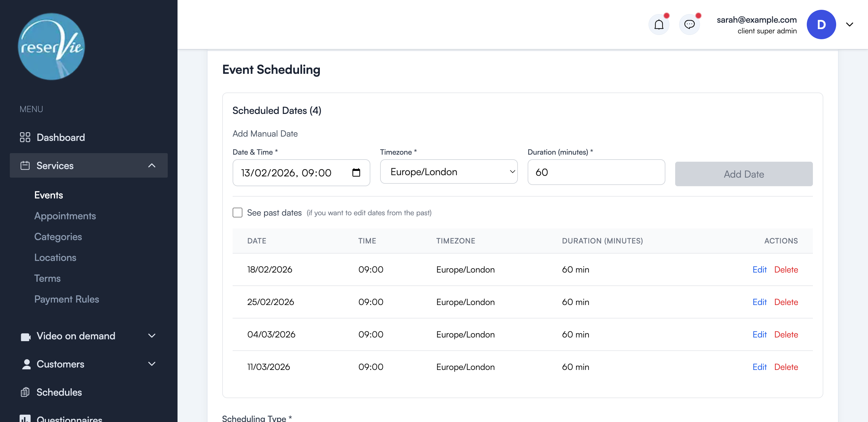The height and width of the screenshot is (422, 868).
Task: Select Appointments in the sidebar
Action: click(x=65, y=216)
